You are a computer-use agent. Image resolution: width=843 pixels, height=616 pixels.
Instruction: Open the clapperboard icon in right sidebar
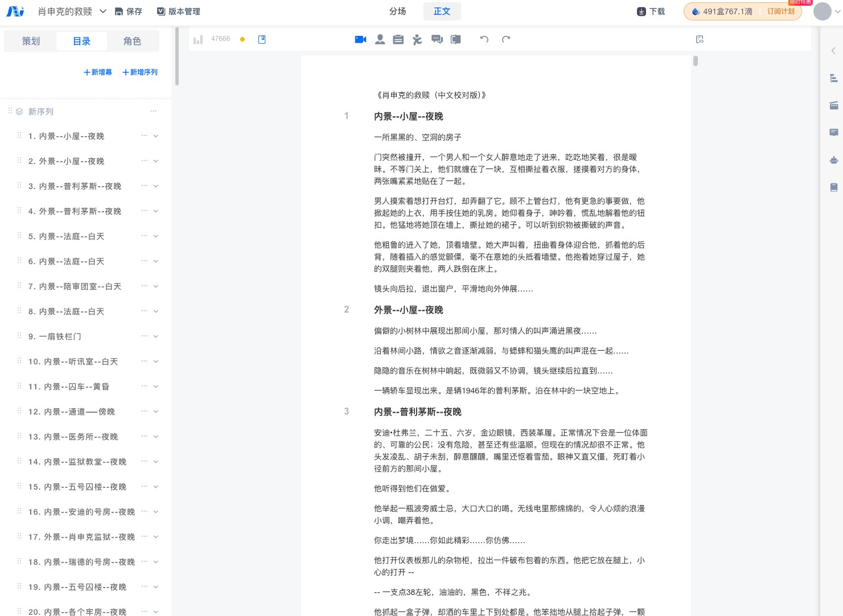tap(834, 105)
